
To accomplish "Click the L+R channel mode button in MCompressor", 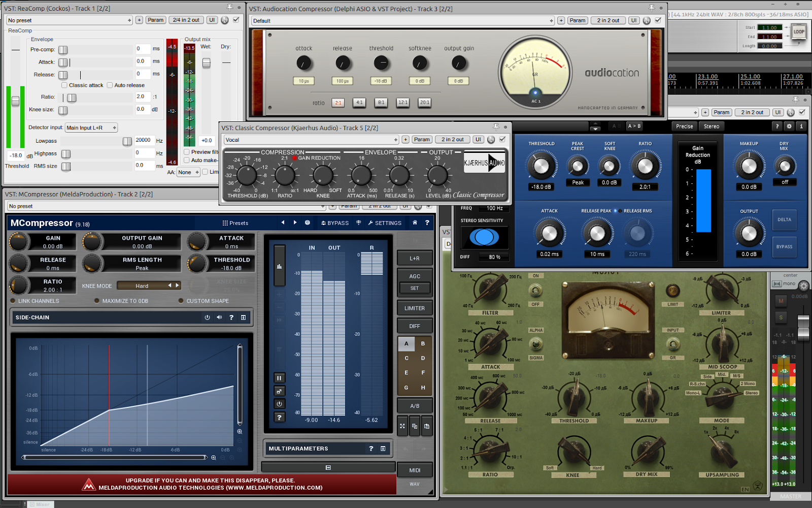I will [415, 259].
